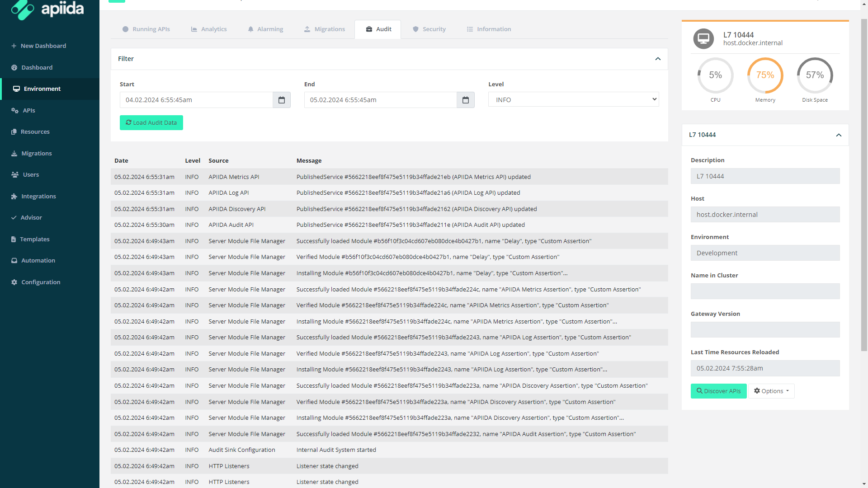The height and width of the screenshot is (488, 868).
Task: Open the Options dropdown button
Action: point(771,391)
